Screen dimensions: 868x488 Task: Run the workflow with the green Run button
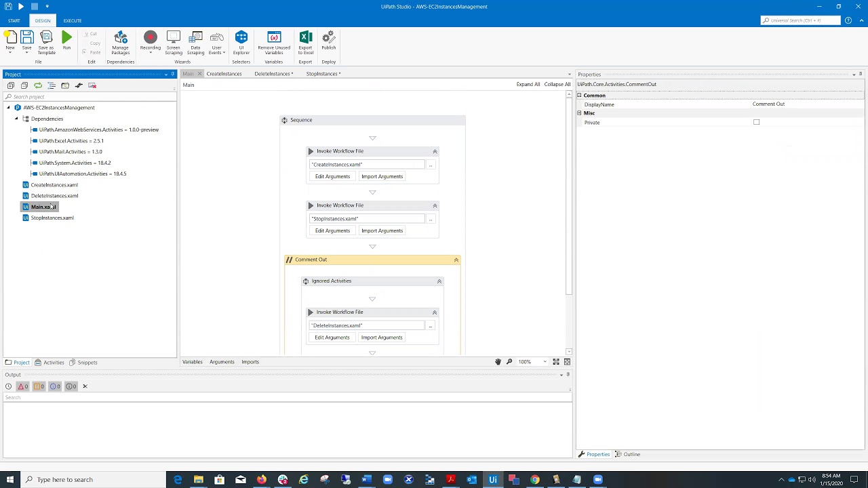coord(66,40)
